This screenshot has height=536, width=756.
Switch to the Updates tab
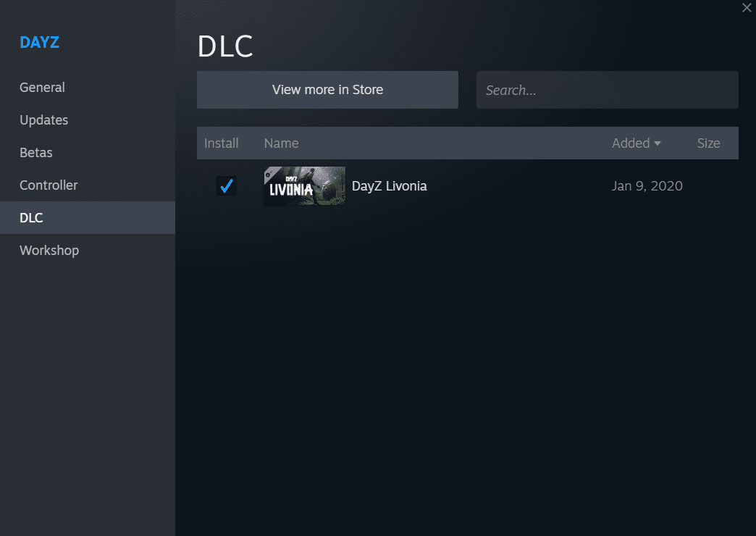click(x=88, y=120)
